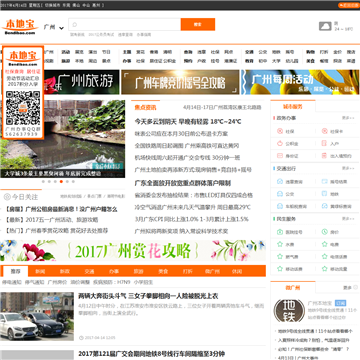Open the 2017广州赏花攻略 flower banner
The height and width of the screenshot is (360, 360).
point(133,251)
